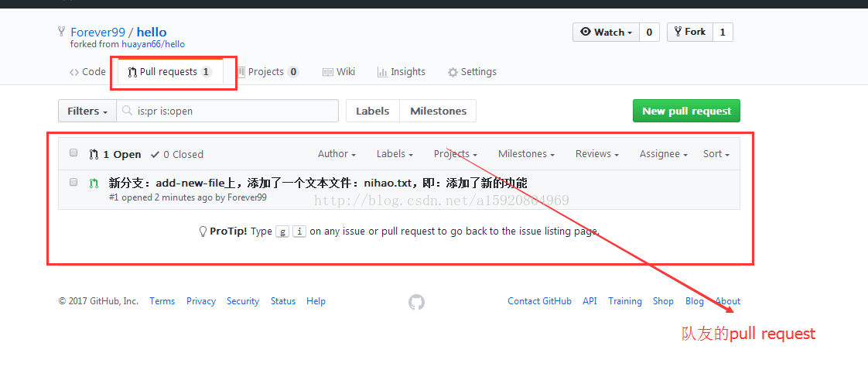
Task: Select the Pull requests tab
Action: (x=170, y=72)
